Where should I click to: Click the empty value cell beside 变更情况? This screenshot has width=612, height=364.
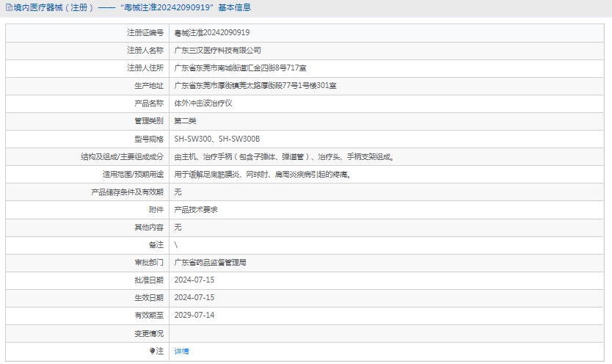(387, 333)
